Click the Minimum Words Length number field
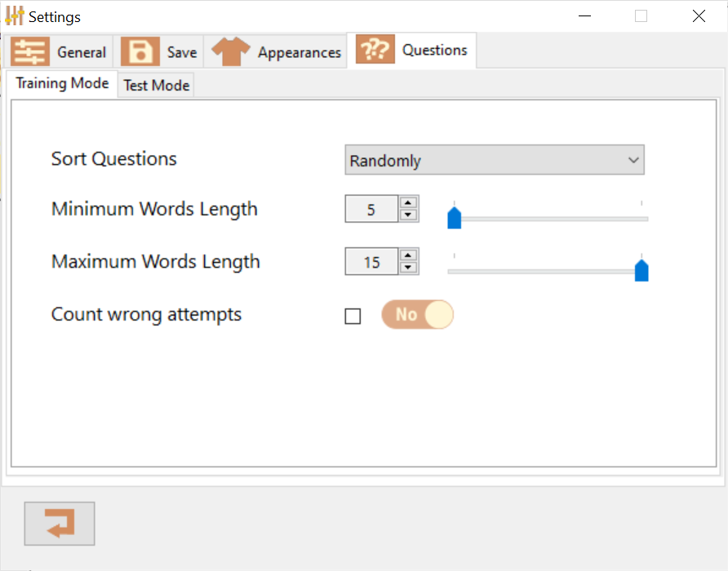Viewport: 728px width, 571px height. (371, 210)
